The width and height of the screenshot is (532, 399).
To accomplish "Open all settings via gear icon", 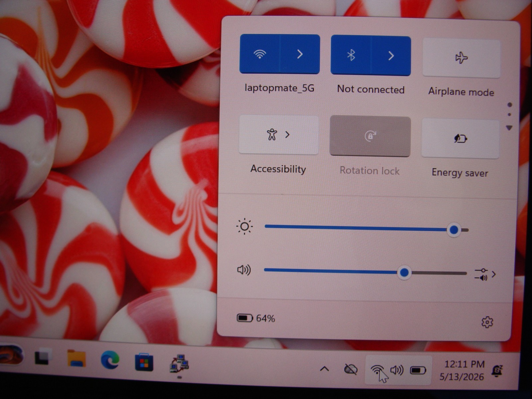I will pyautogui.click(x=487, y=322).
